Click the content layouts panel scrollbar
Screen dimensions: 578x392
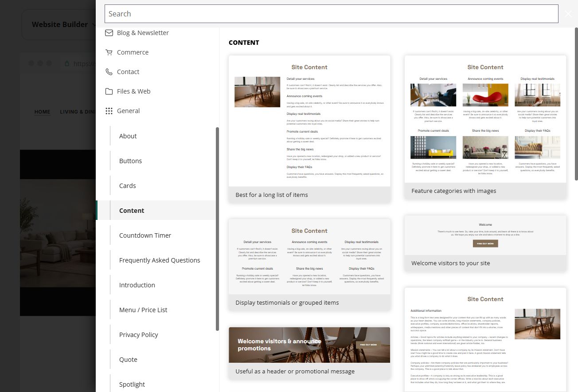click(576, 105)
